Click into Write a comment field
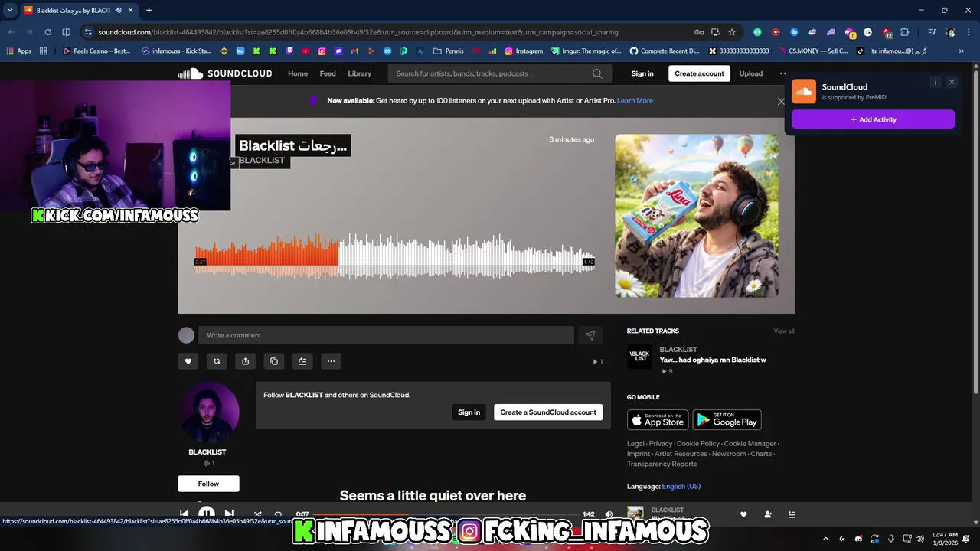Viewport: 980px width, 551px height. pyautogui.click(x=386, y=335)
